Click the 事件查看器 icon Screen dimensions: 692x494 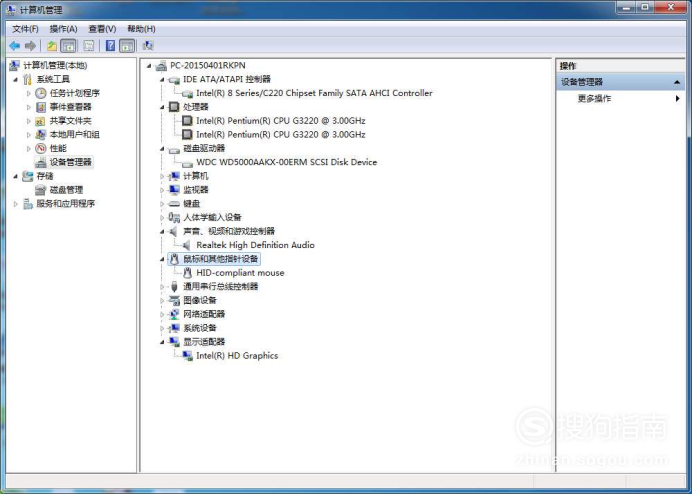tap(41, 107)
